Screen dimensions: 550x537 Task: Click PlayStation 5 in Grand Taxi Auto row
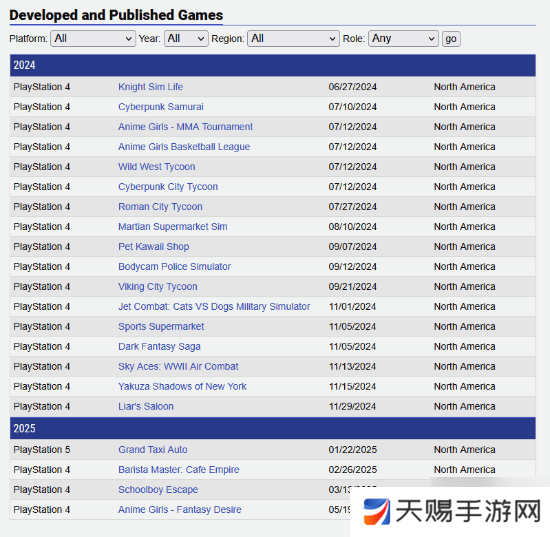tap(42, 450)
